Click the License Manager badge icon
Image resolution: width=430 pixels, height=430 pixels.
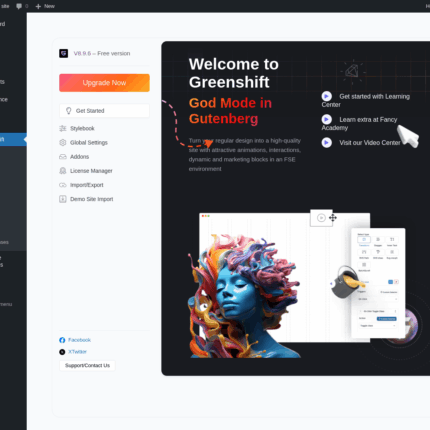63,171
